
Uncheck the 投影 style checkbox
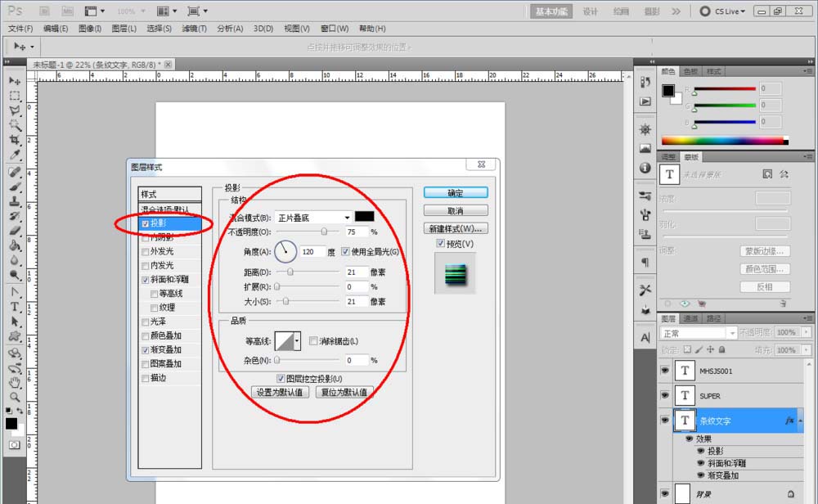pos(146,223)
